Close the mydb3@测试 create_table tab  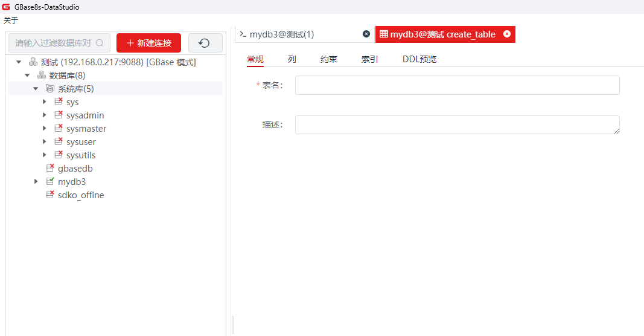point(507,34)
